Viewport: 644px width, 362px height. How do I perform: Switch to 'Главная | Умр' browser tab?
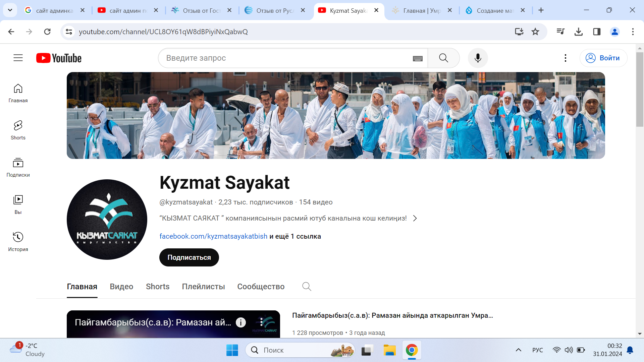422,10
